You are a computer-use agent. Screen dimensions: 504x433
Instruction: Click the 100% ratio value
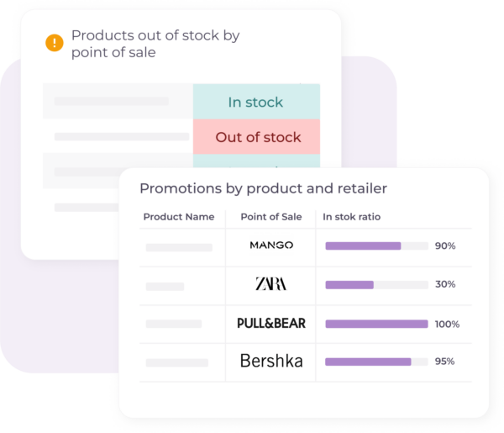[445, 324]
